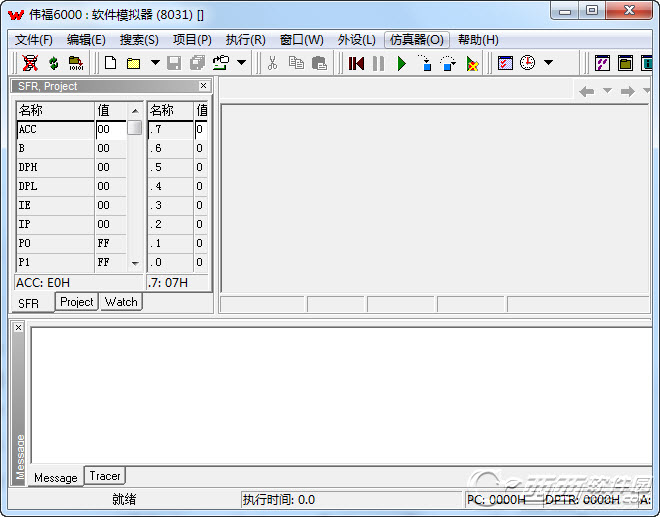The width and height of the screenshot is (660, 517).
Task: Open the navigation history dropdown after back arrow
Action: 607,91
